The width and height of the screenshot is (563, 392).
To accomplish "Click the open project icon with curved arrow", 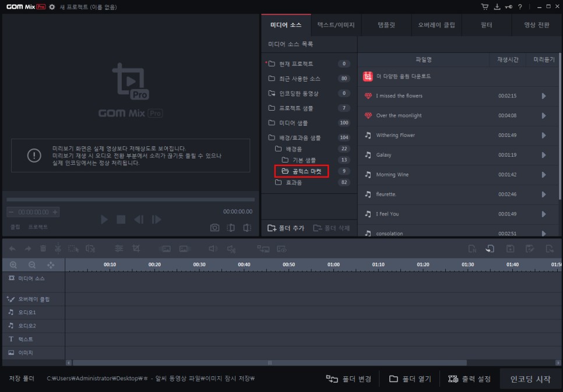I will (490, 248).
